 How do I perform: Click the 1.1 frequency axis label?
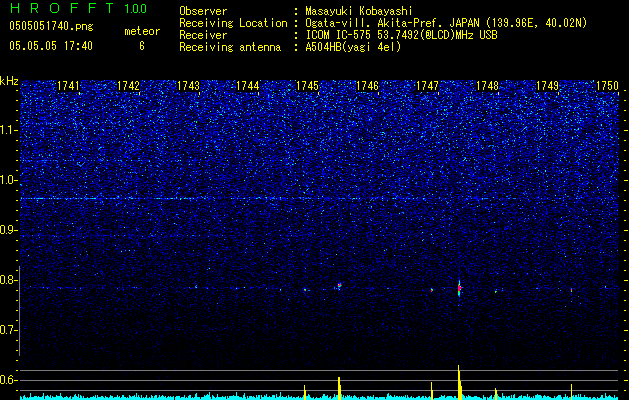point(9,130)
